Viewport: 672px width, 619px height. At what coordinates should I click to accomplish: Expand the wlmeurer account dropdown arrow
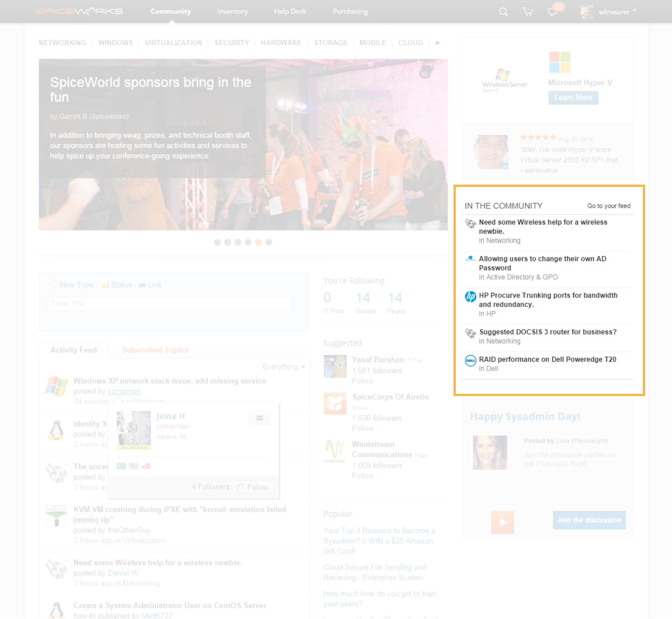pyautogui.click(x=634, y=11)
